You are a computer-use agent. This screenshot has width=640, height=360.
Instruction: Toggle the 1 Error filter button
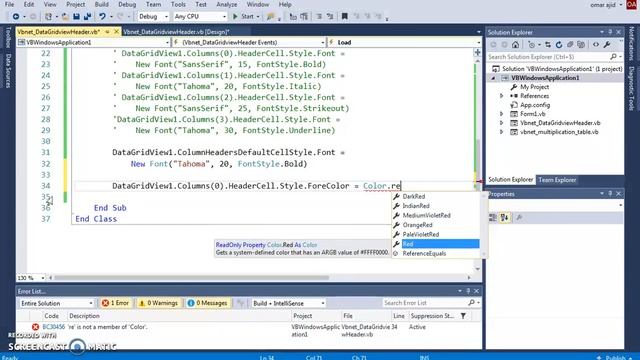tap(116, 303)
